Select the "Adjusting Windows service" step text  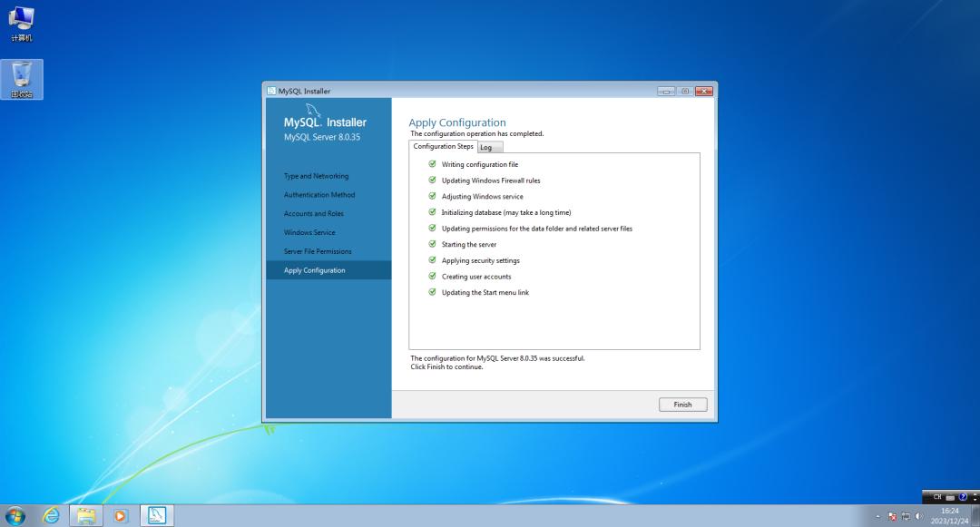pyautogui.click(x=483, y=196)
